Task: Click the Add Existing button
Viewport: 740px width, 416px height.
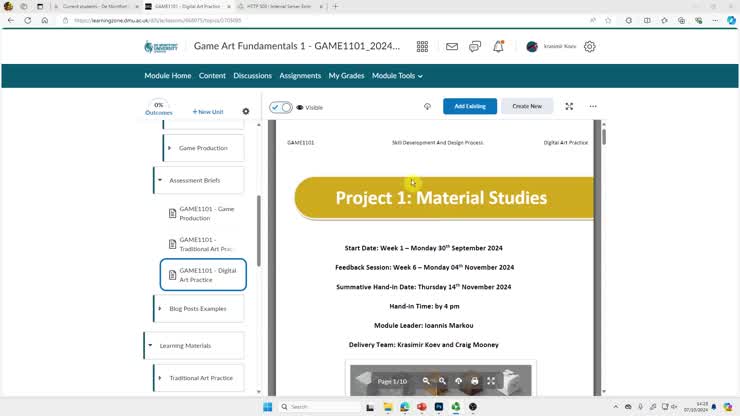Action: pyautogui.click(x=470, y=106)
